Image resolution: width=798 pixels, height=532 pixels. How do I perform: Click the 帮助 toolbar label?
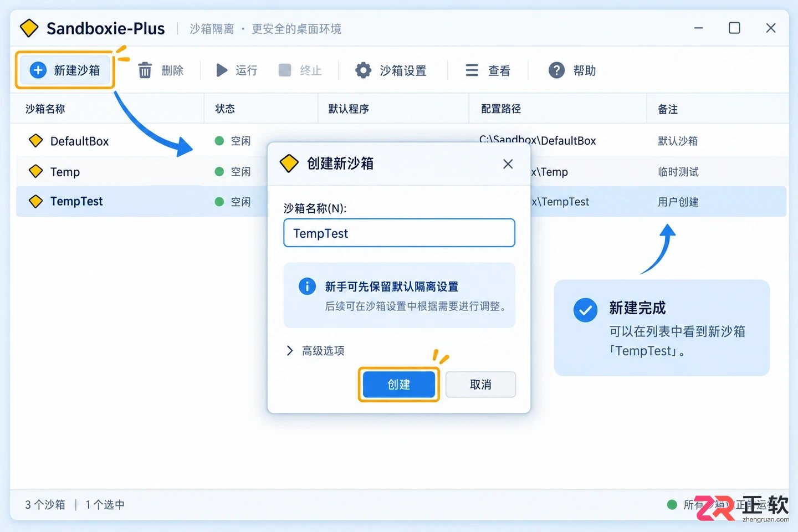tap(585, 70)
